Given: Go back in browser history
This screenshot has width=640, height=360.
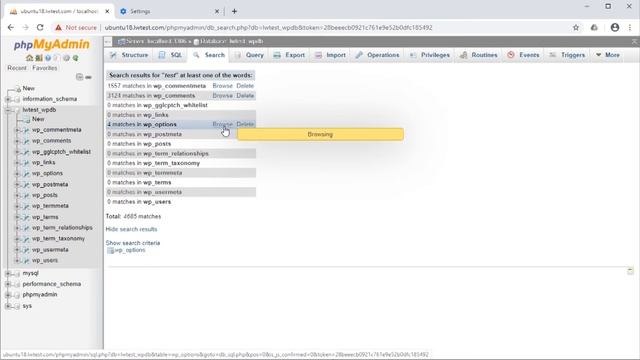Looking at the screenshot, I should tap(11, 27).
